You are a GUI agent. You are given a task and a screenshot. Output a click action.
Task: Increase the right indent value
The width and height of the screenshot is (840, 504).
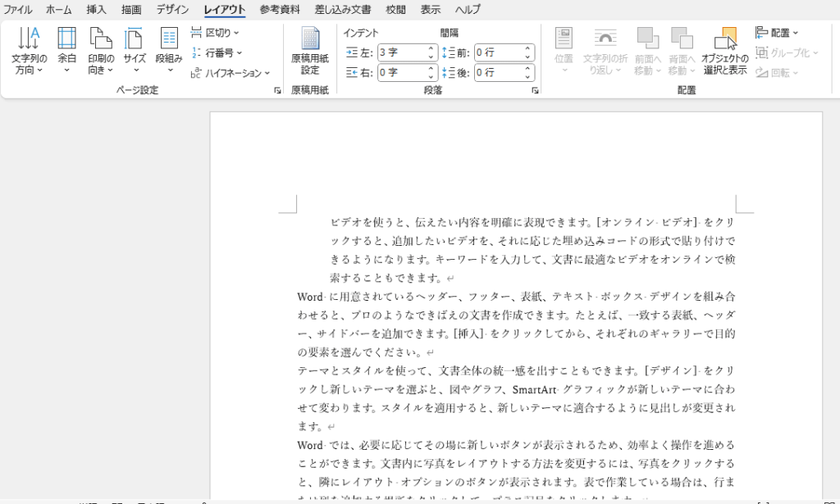click(x=431, y=68)
